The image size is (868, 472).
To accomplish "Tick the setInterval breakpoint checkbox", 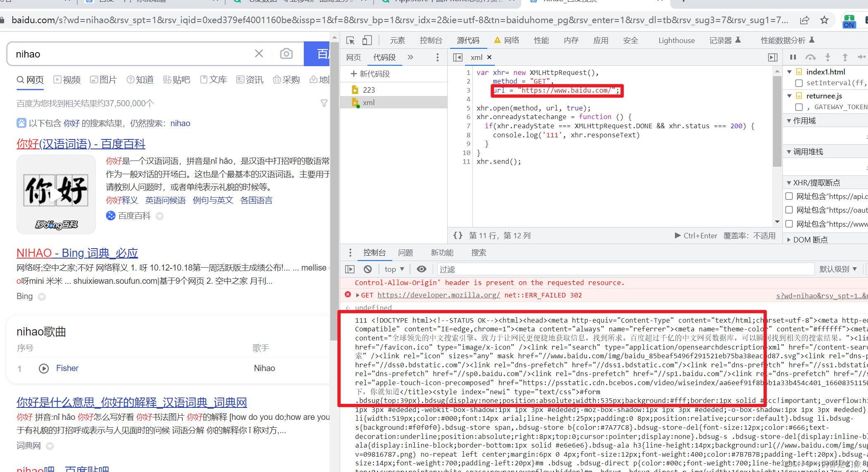I will coord(799,83).
